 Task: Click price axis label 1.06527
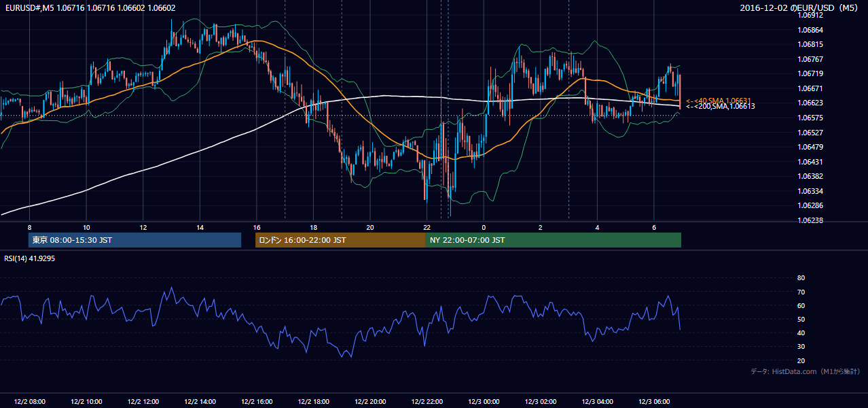click(x=810, y=133)
